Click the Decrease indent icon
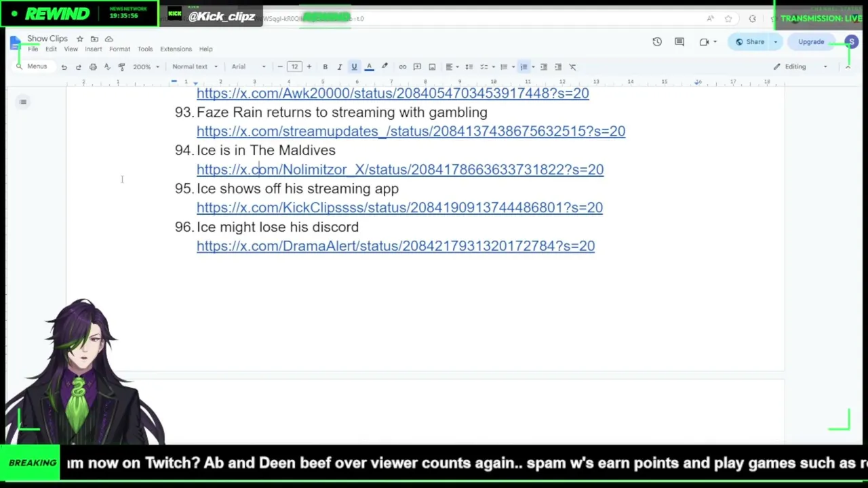Viewport: 868px width, 488px height. click(543, 66)
